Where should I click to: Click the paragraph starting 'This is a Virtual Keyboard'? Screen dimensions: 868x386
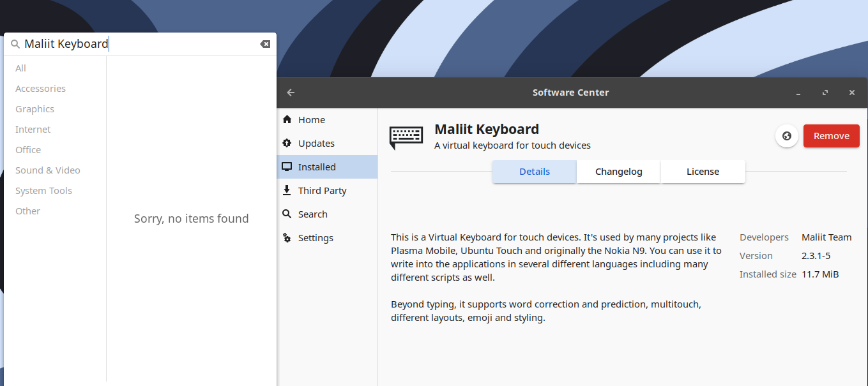(x=556, y=258)
